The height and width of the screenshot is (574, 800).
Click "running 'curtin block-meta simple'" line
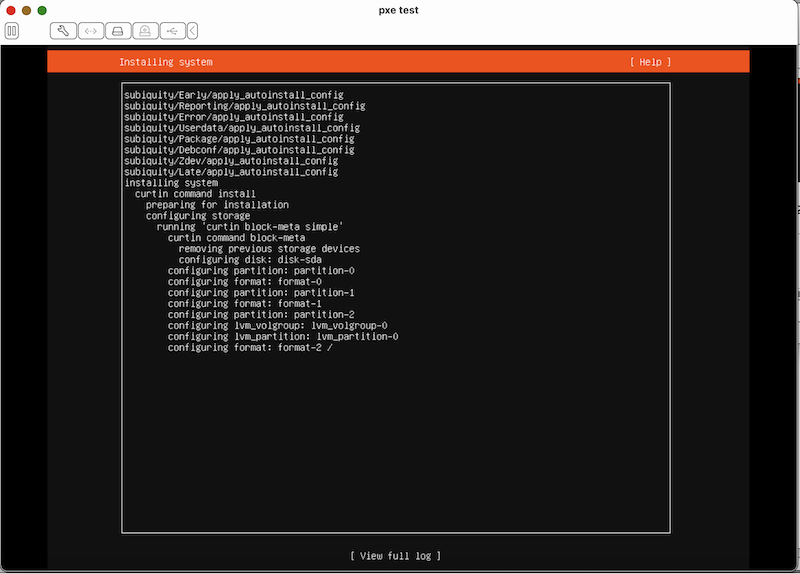(x=250, y=227)
